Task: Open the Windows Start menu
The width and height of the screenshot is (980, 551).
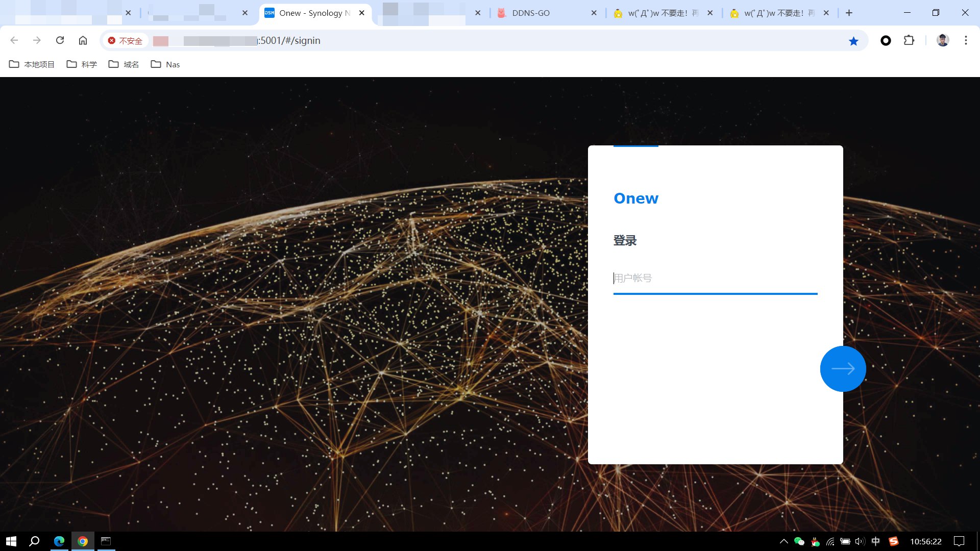Action: (x=11, y=541)
